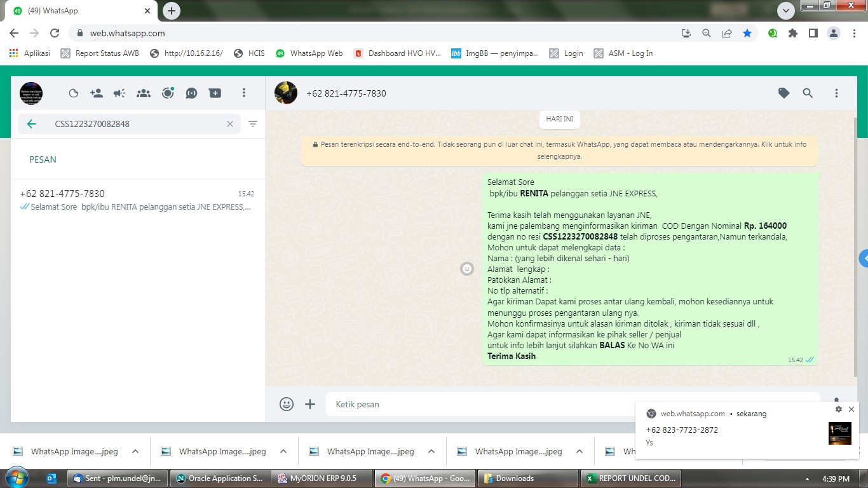This screenshot has width=868, height=488.
Task: Click the HARI INI date chip
Action: (x=559, y=119)
